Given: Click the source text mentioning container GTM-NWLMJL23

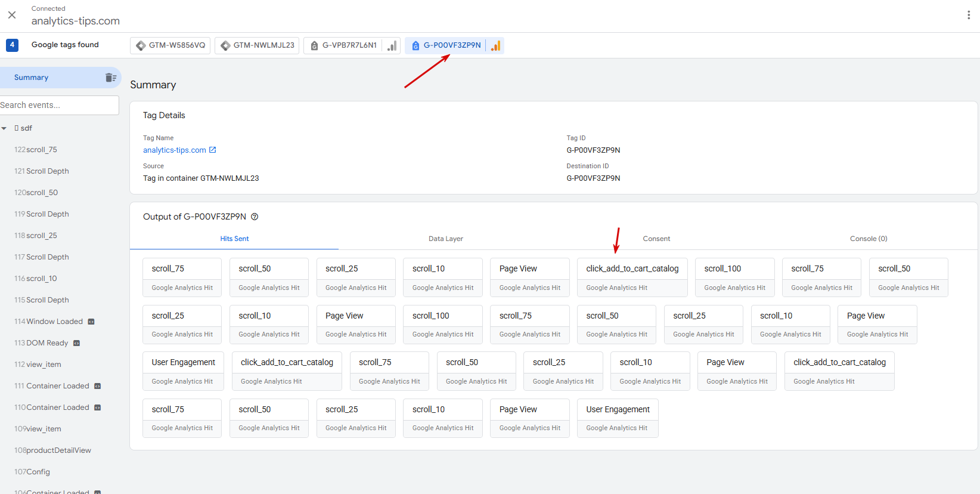Looking at the screenshot, I should tap(201, 178).
